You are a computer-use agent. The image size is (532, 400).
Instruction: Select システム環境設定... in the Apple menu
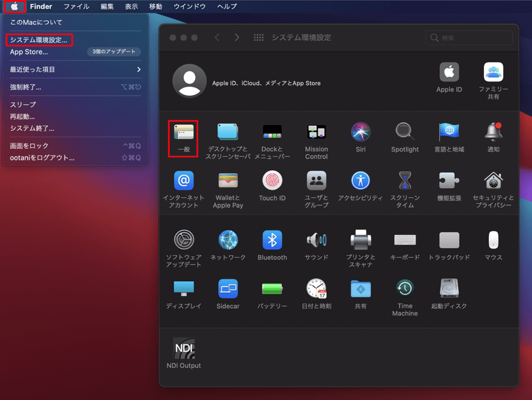tap(38, 40)
